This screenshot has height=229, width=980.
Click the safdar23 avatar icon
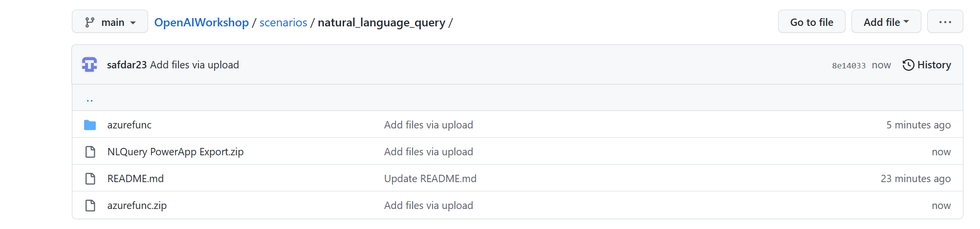(89, 64)
